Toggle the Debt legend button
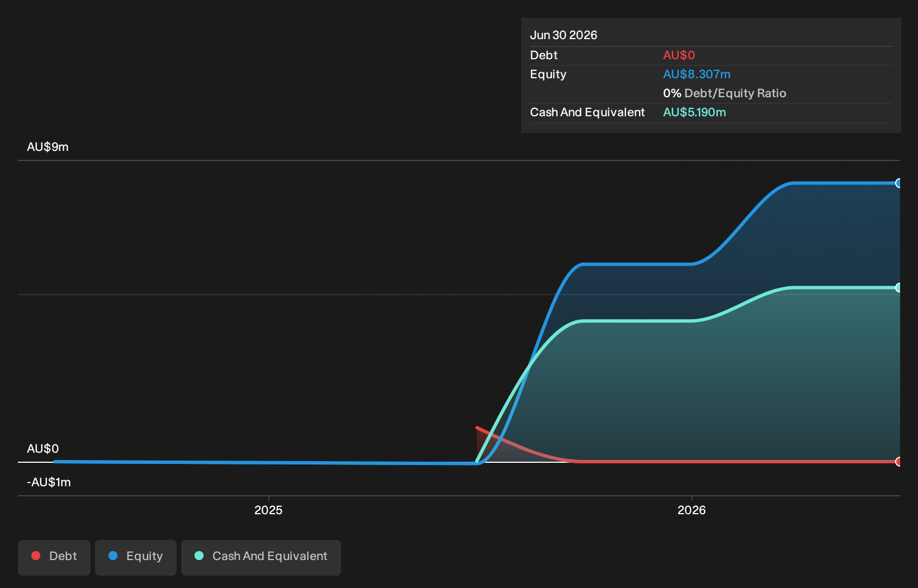Screen dimensions: 918x588 [x=54, y=557]
